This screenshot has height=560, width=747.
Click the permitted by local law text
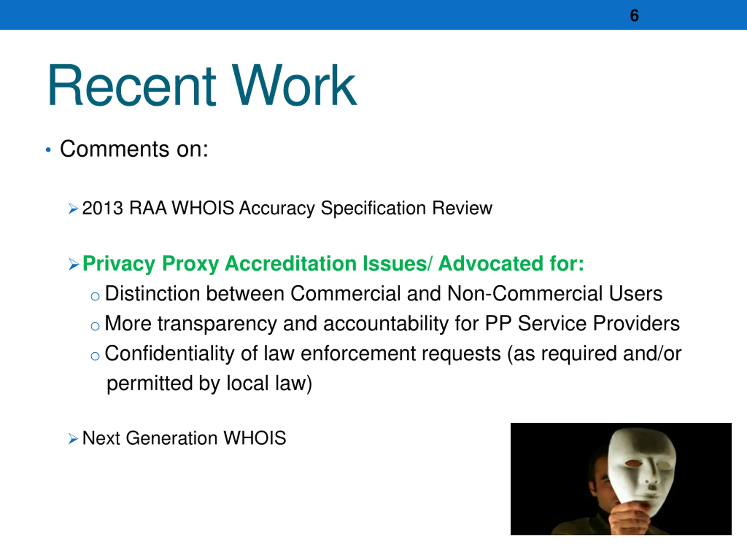[210, 384]
